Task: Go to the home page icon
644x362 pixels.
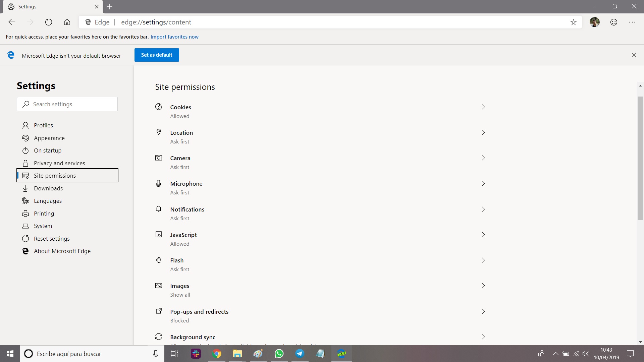Action: click(67, 22)
